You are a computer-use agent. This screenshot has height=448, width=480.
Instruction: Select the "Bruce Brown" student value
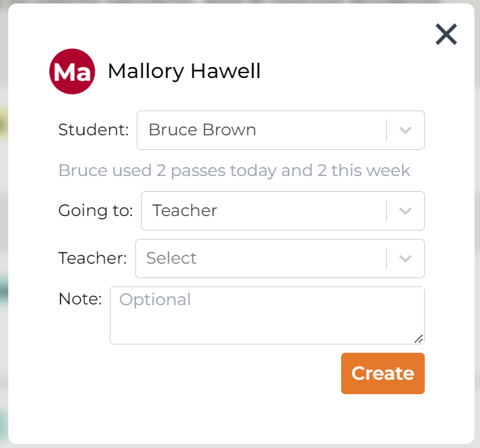tap(202, 130)
